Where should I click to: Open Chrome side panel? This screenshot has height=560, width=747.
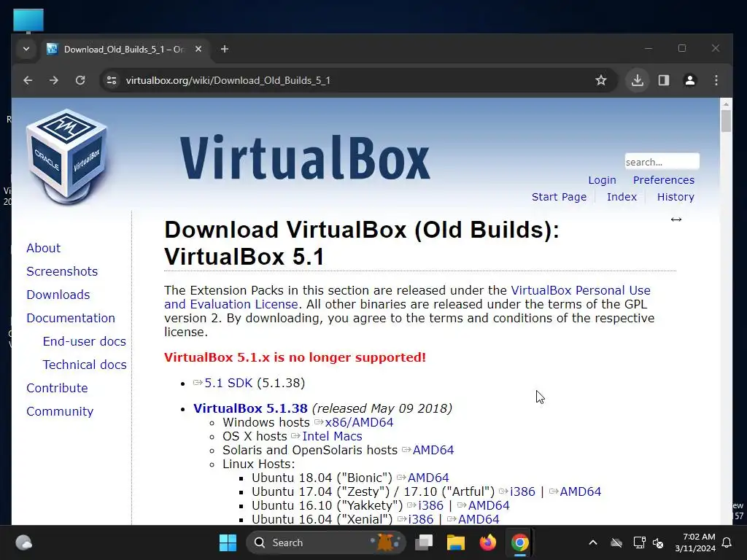coord(664,80)
